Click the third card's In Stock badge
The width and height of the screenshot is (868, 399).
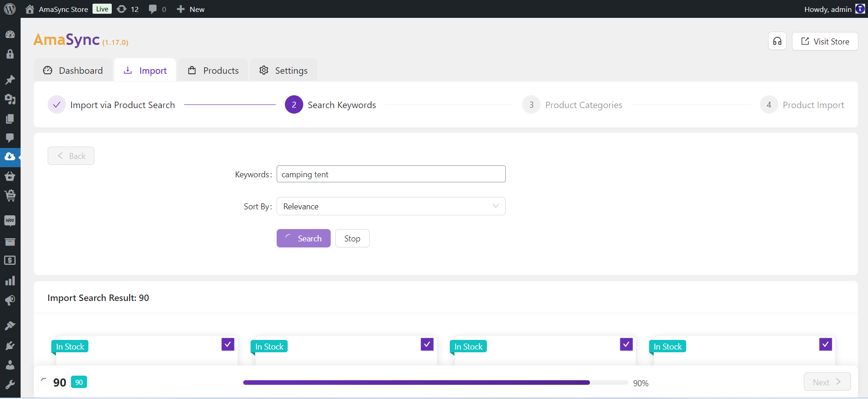(469, 346)
